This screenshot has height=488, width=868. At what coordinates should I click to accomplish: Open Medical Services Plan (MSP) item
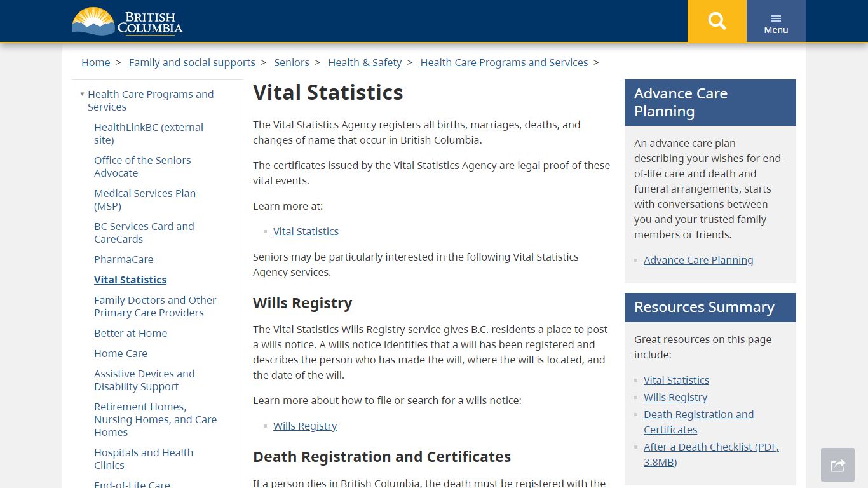tap(145, 200)
